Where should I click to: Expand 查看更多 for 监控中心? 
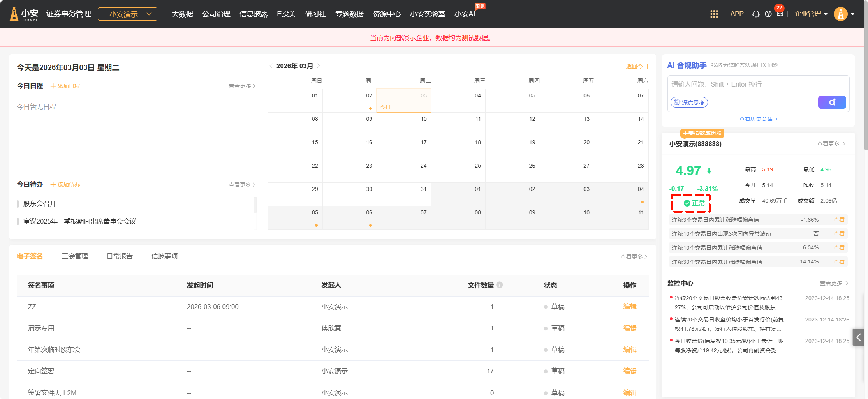pos(834,283)
